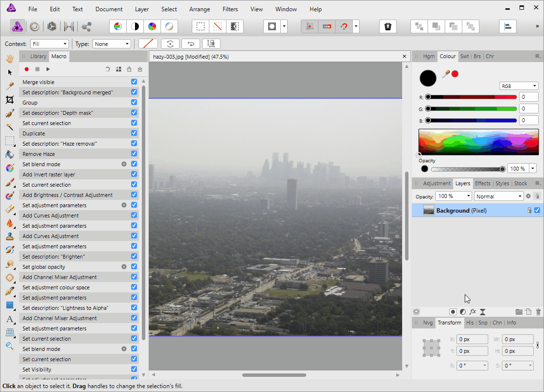544x392 pixels.
Task: Switch to the Adjustment panel tab
Action: [x=436, y=184]
